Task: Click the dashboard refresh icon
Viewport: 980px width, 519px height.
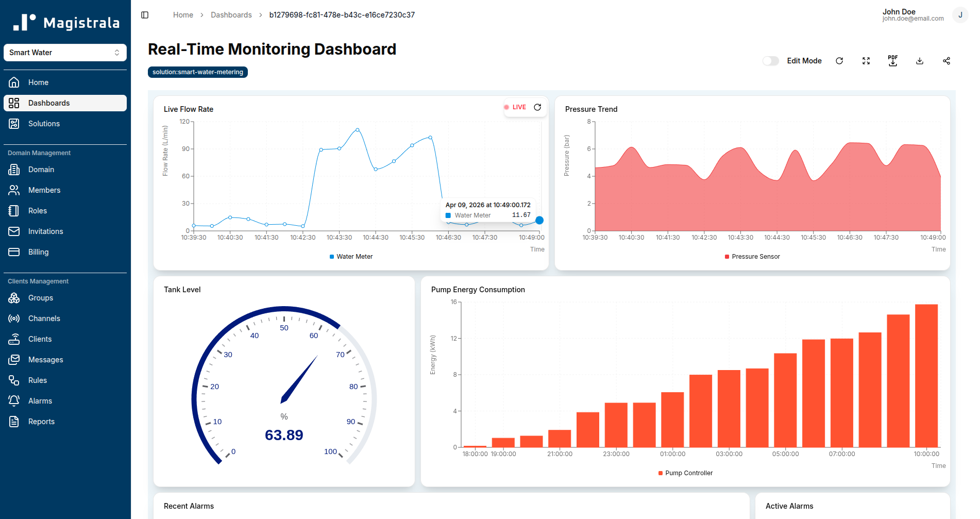Action: pos(839,60)
